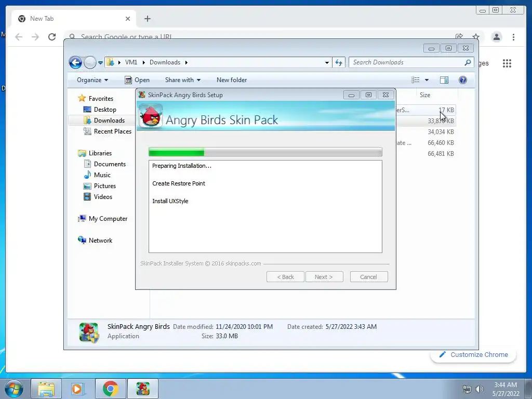532x399 pixels.
Task: Click Customize Chrome button
Action: point(474,354)
